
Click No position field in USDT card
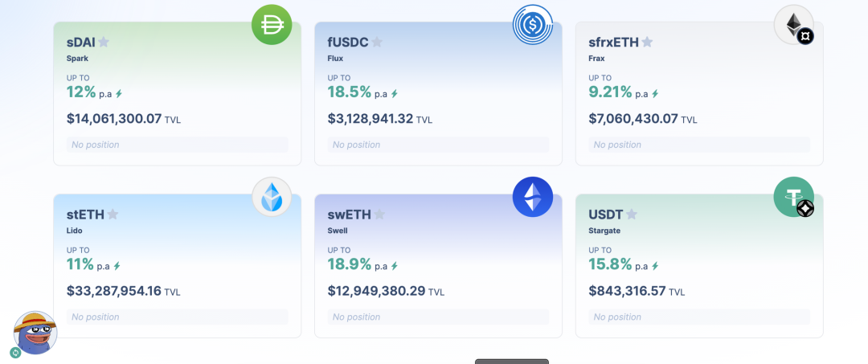point(699,317)
